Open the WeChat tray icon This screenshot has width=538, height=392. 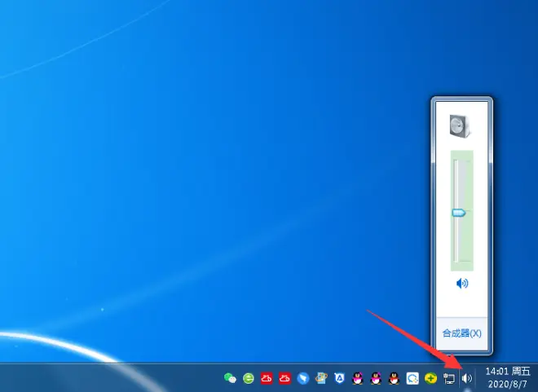[x=230, y=378]
